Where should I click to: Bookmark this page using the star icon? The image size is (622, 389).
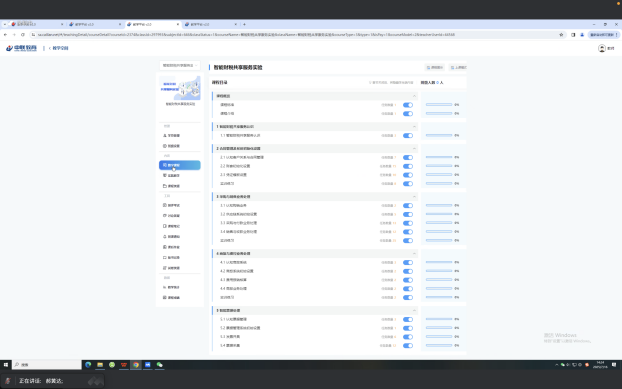[561, 35]
